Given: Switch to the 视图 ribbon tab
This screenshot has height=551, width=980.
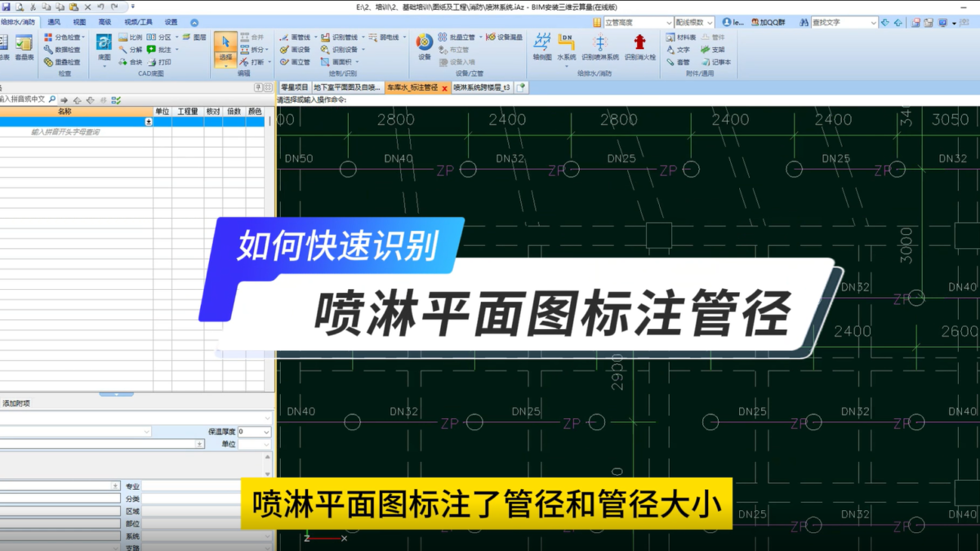Looking at the screenshot, I should pyautogui.click(x=79, y=22).
